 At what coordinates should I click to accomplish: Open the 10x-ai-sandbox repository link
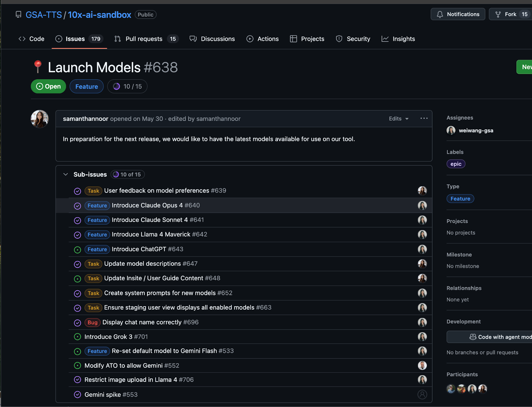99,15
